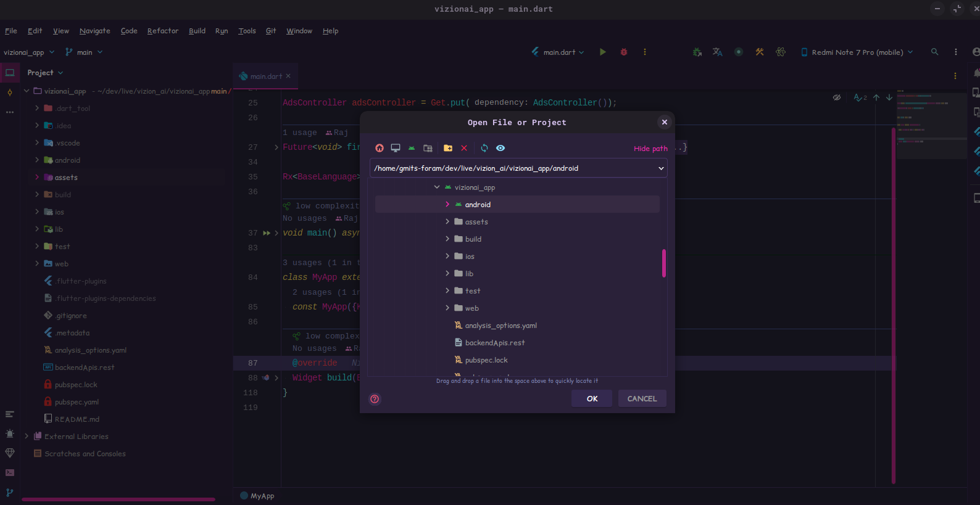This screenshot has width=980, height=505.
Task: Open the Project tool window icon in left stripe
Action: pos(10,73)
